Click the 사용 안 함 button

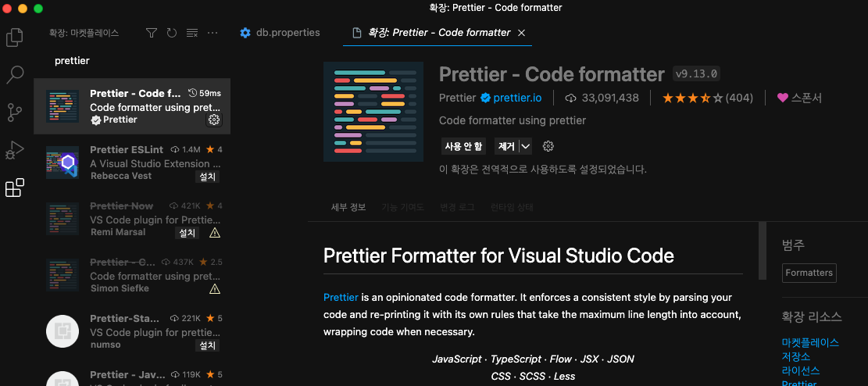click(x=463, y=146)
